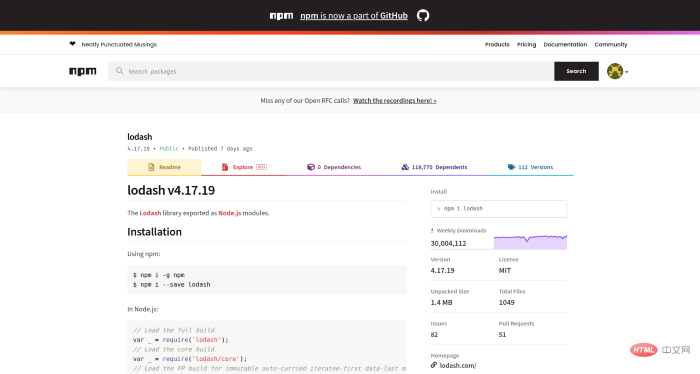The height and width of the screenshot is (374, 700).
Task: Click the Installation heading
Action: [x=154, y=232]
